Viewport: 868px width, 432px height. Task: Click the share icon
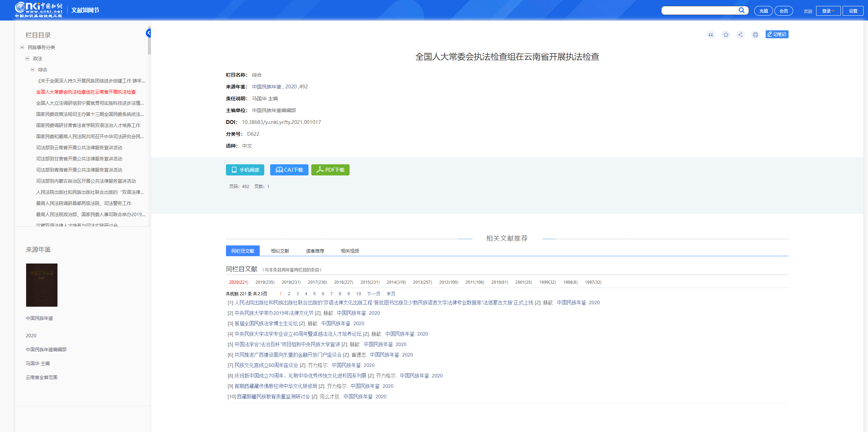(740, 34)
